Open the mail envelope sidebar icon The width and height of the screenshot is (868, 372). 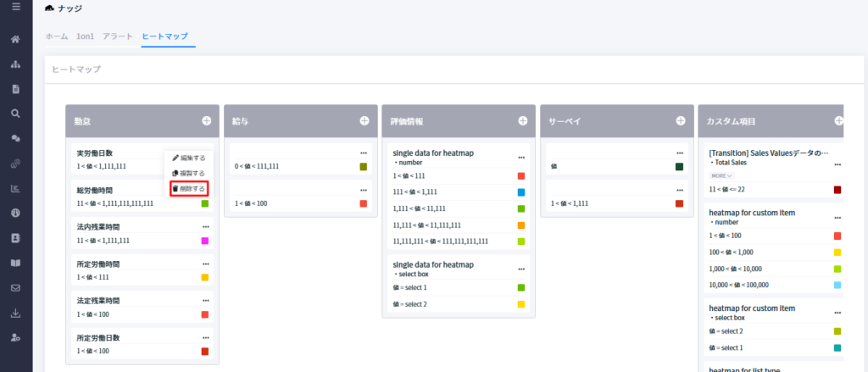coord(15,288)
